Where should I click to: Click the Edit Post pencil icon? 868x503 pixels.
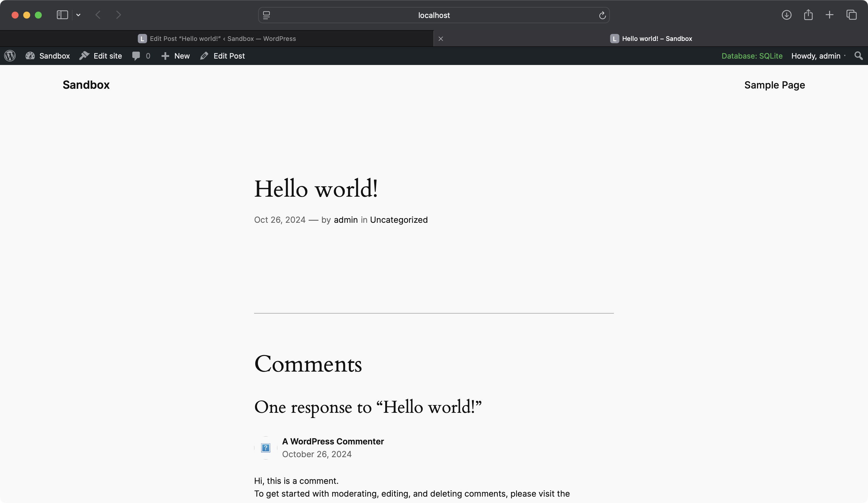(204, 56)
